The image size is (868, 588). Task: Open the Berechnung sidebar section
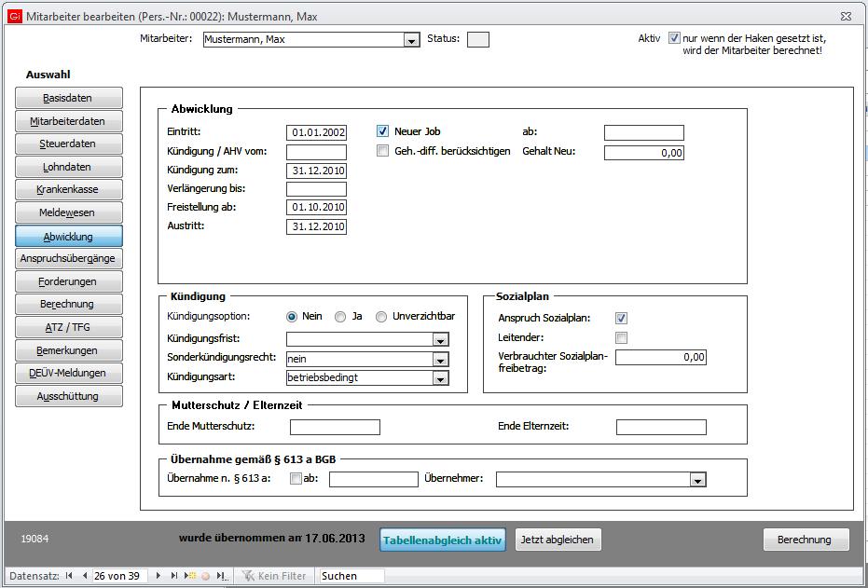point(69,304)
